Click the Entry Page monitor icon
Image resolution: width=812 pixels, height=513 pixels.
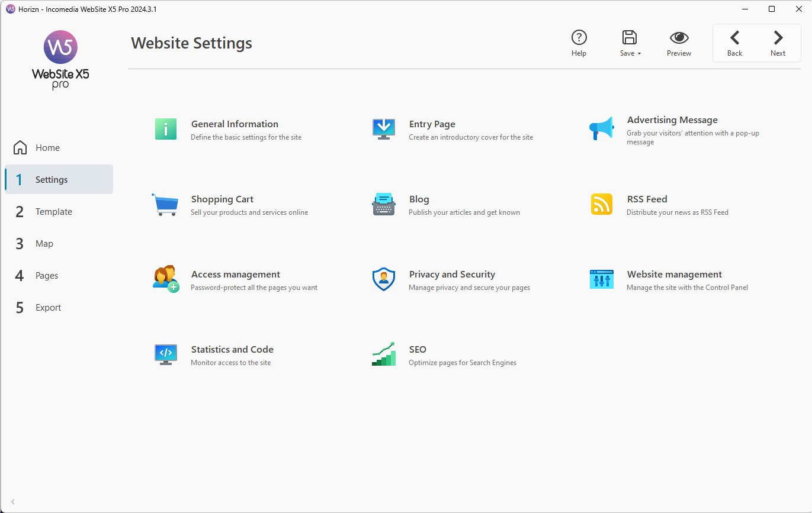click(x=384, y=129)
